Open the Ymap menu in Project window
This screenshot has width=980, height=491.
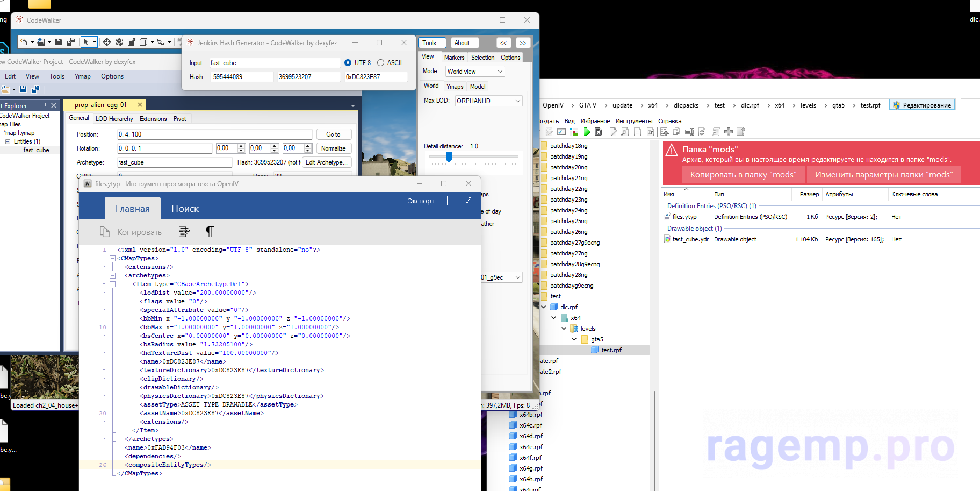pos(83,76)
